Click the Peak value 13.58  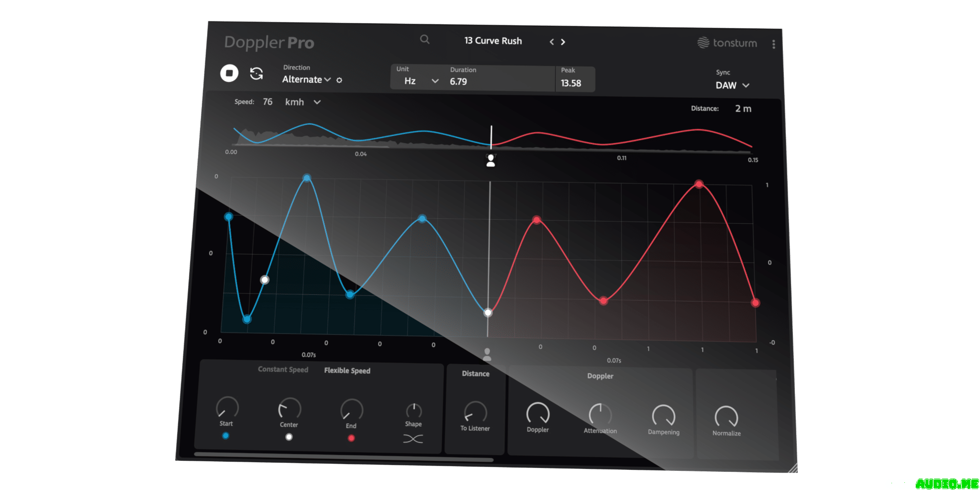[571, 83]
